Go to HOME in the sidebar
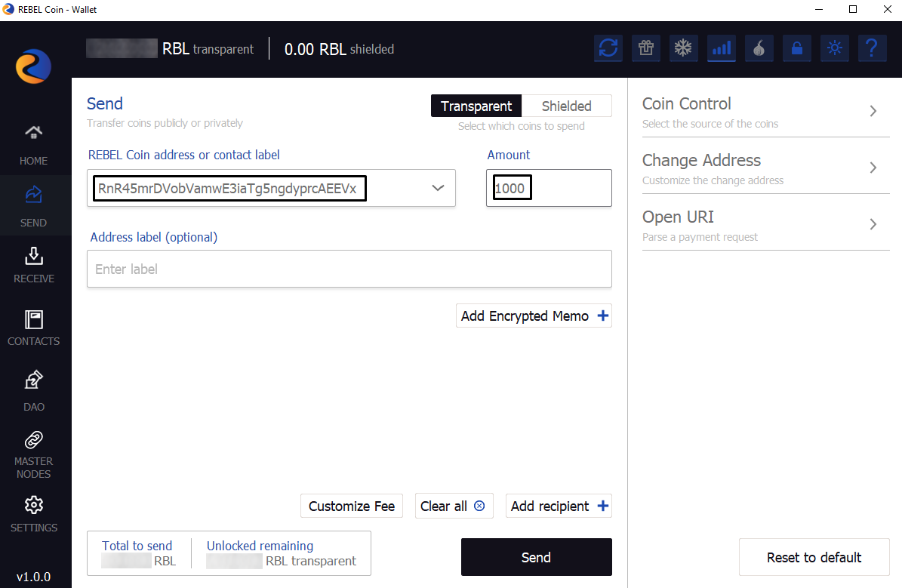Image resolution: width=902 pixels, height=588 pixels. tap(33, 146)
